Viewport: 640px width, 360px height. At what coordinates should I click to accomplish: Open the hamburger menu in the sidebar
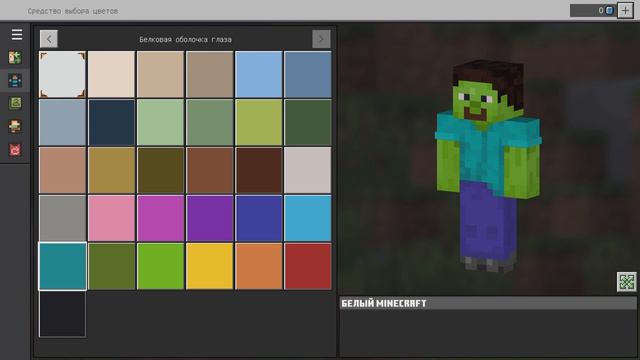(17, 35)
